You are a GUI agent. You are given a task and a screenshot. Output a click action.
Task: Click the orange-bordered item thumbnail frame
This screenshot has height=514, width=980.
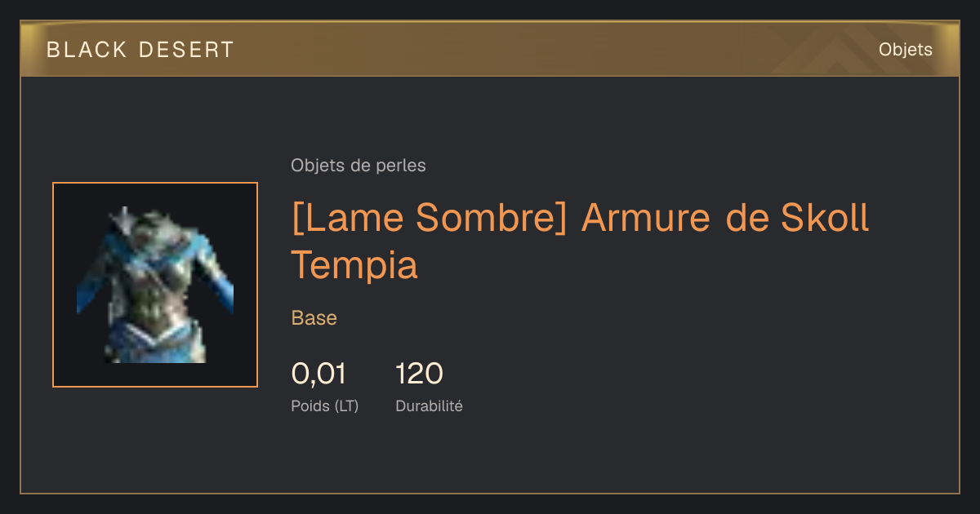[155, 285]
